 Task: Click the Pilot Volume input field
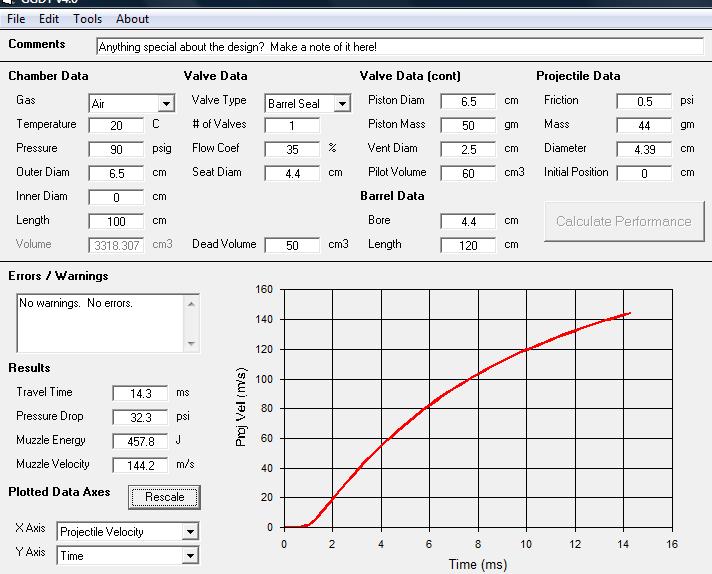click(x=468, y=173)
